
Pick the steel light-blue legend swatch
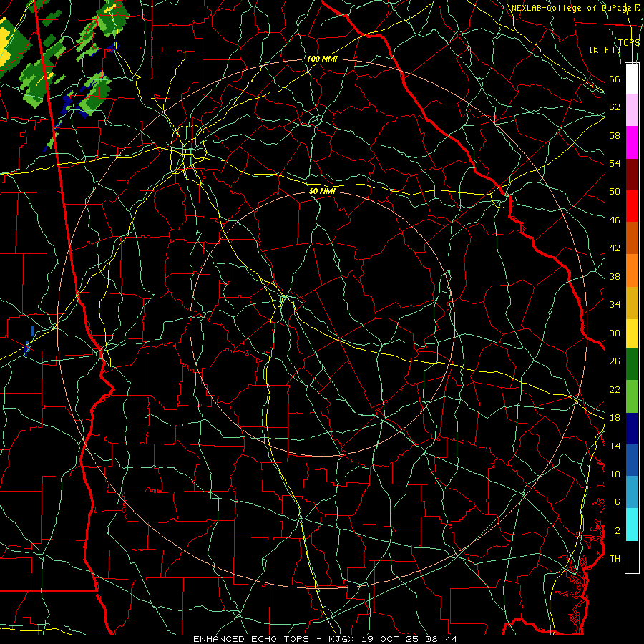[x=632, y=492]
